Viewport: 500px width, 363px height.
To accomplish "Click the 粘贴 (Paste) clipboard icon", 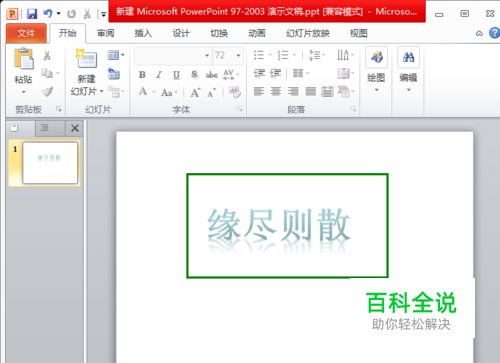I will pos(24,59).
